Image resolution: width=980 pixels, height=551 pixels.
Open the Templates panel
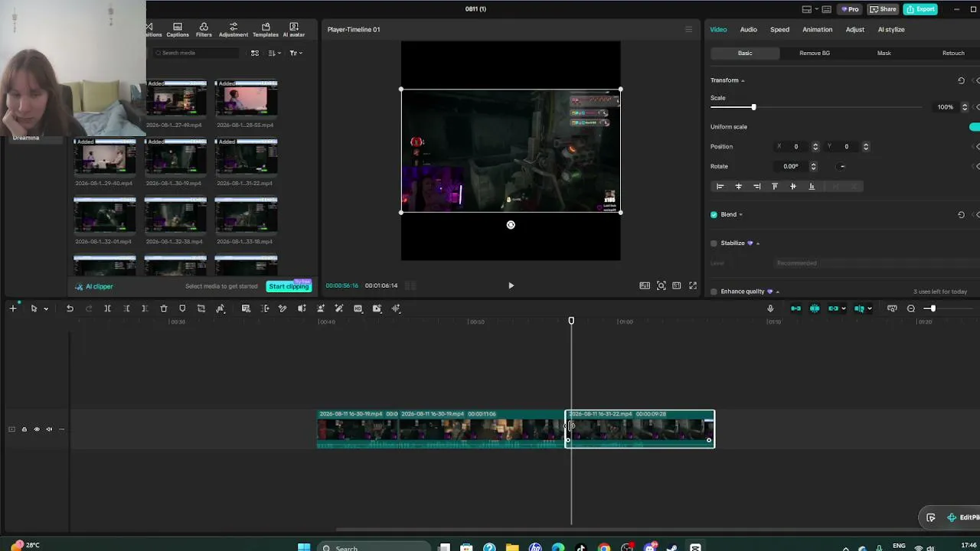266,30
